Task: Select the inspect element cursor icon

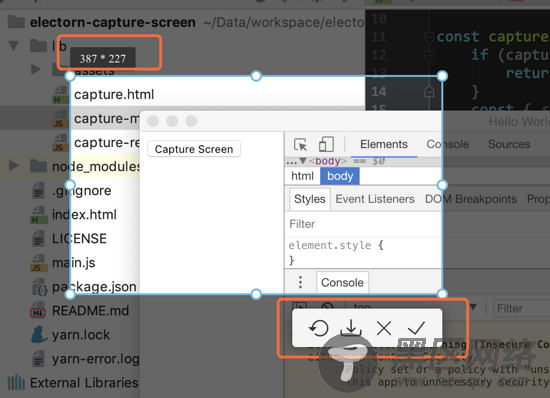Action: (300, 144)
